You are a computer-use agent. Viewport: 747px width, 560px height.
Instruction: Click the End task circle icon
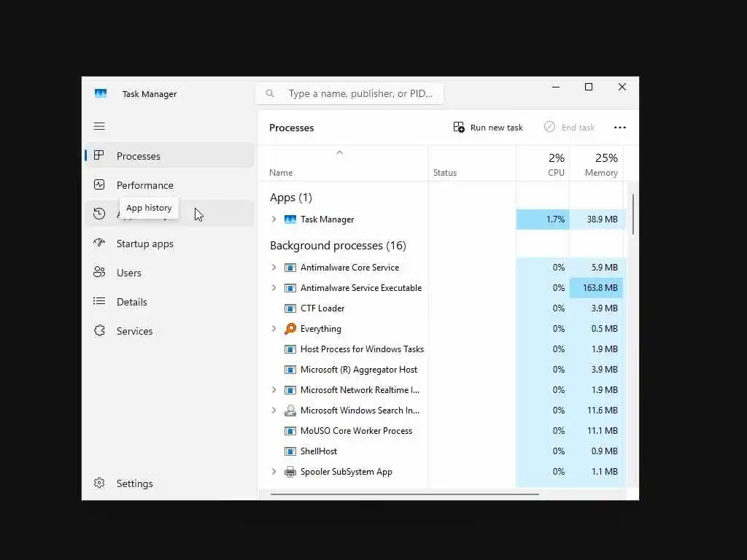549,127
